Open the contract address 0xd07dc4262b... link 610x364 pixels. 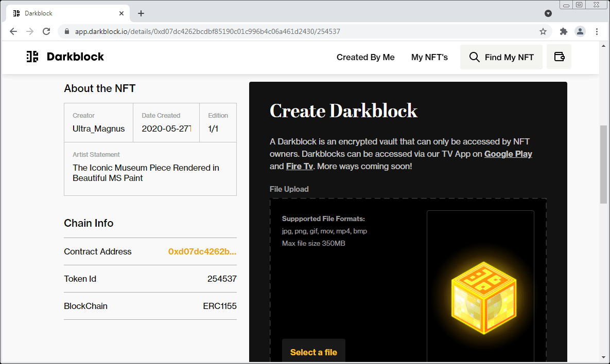pyautogui.click(x=202, y=251)
